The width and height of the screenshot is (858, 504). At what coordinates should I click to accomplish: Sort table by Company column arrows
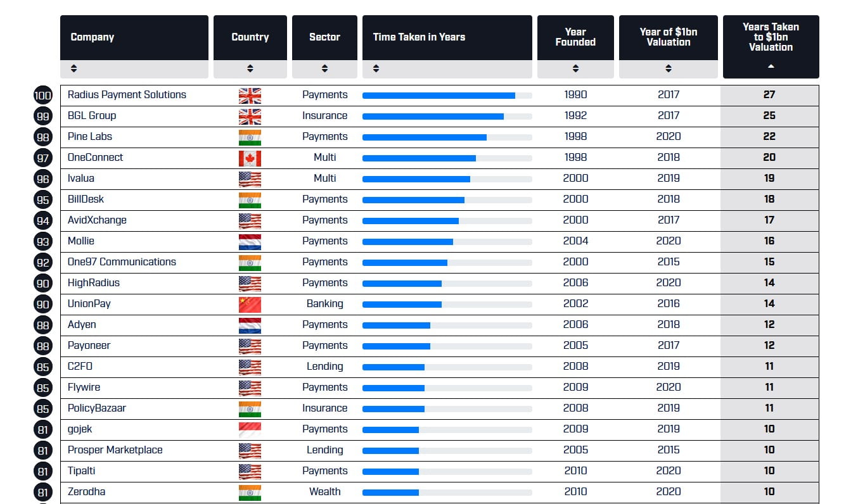point(74,68)
